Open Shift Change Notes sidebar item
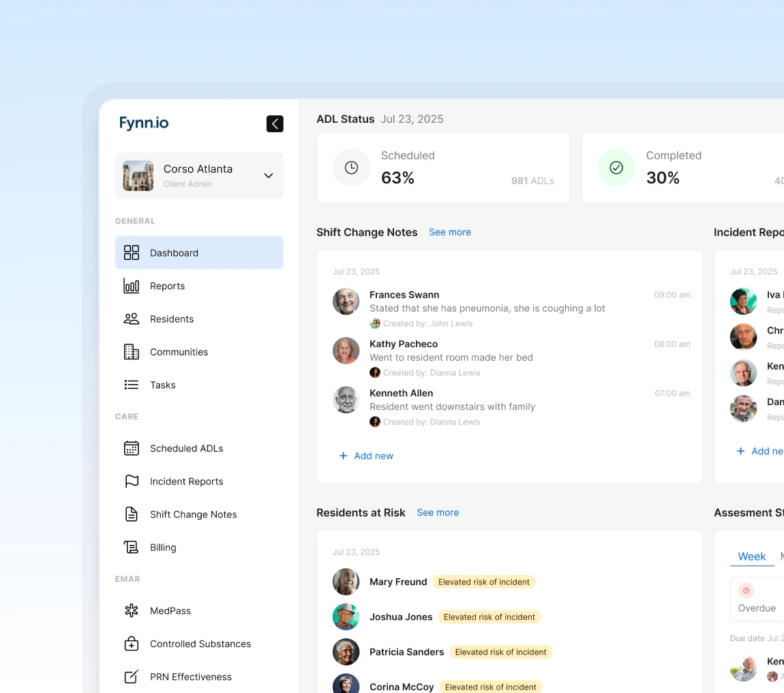784x693 pixels. tap(199, 514)
